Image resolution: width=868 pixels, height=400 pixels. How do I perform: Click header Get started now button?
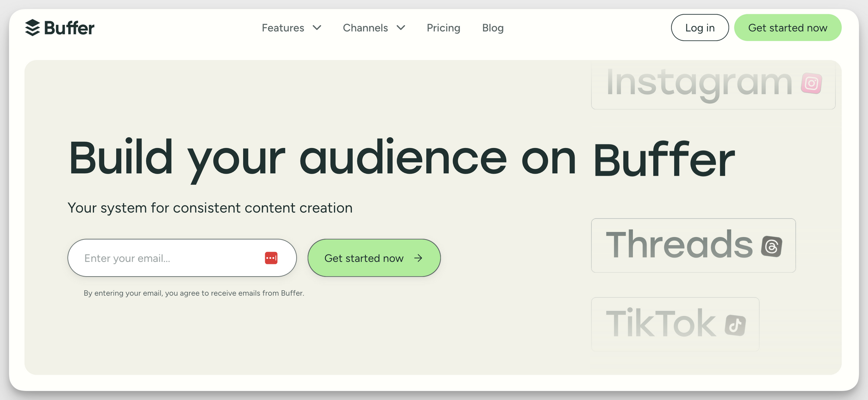(788, 28)
